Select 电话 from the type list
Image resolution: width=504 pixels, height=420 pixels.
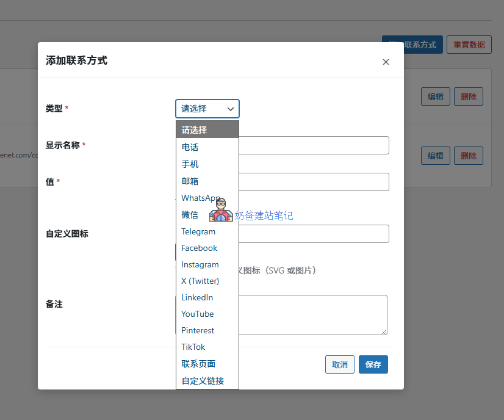point(190,147)
